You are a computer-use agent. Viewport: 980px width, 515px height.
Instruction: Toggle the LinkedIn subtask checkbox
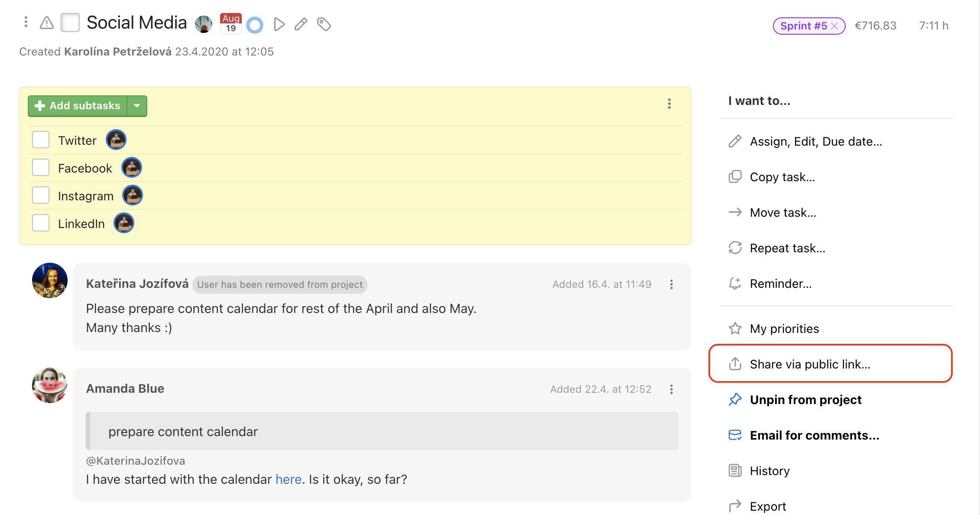[x=40, y=224]
